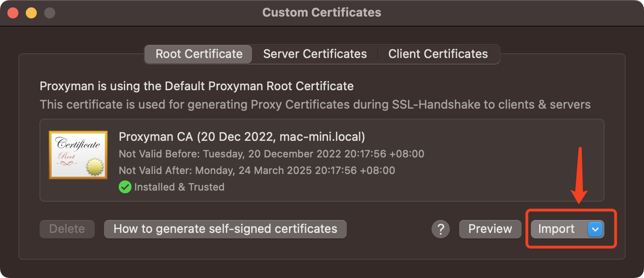Screen dimensions: 644x278
Task: Click the Delete button
Action: [x=67, y=229]
